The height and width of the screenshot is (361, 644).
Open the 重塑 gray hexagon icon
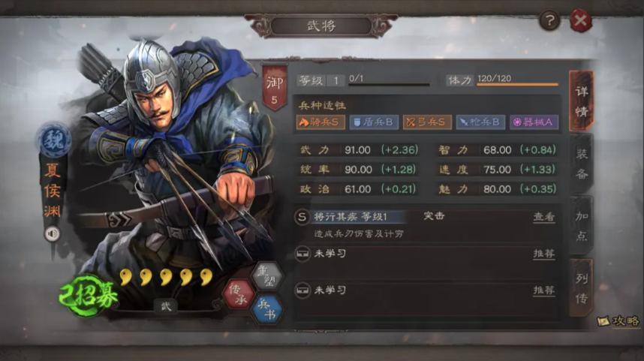[269, 276]
